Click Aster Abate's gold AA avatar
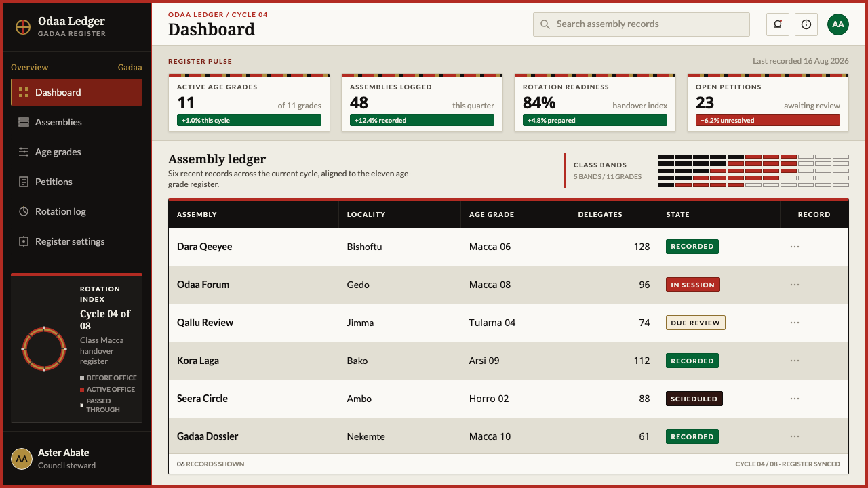The height and width of the screenshot is (488, 868). (x=22, y=459)
